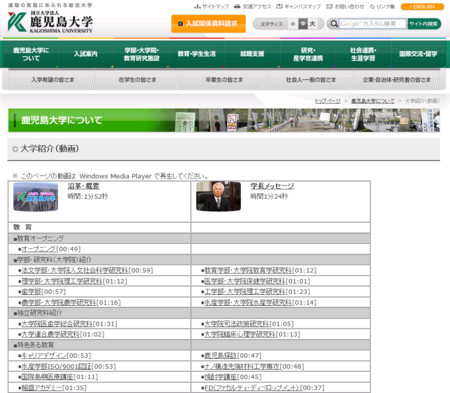Open the 鹿児島大学について menu
This screenshot has height=393, width=450.
click(x=31, y=54)
